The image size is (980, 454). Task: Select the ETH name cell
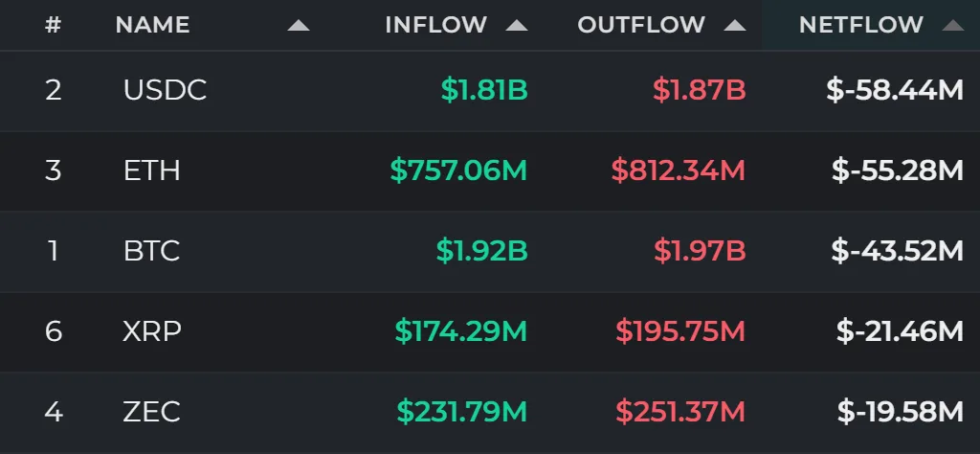[152, 170]
